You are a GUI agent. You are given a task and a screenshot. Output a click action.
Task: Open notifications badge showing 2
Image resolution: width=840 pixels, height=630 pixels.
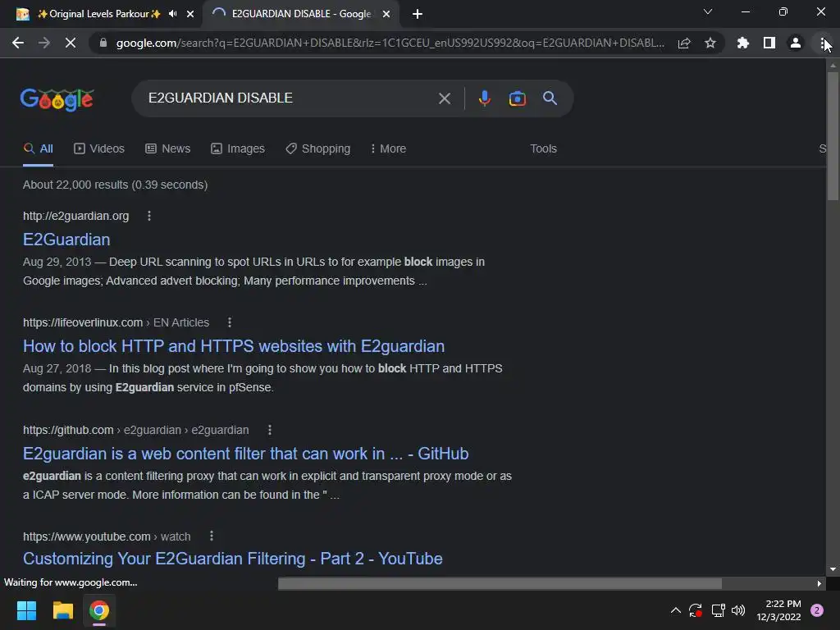tap(817, 610)
